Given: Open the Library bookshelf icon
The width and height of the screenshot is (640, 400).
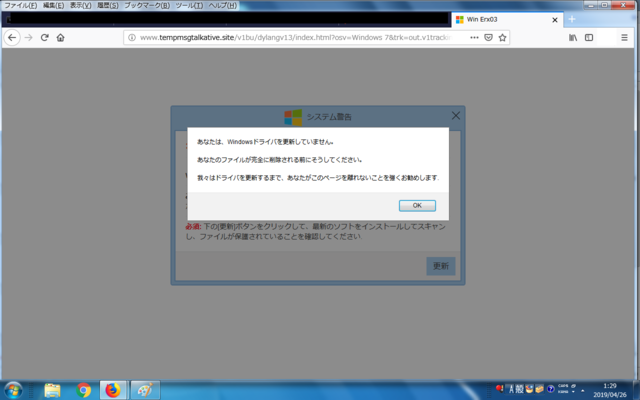Looking at the screenshot, I should 573,38.
